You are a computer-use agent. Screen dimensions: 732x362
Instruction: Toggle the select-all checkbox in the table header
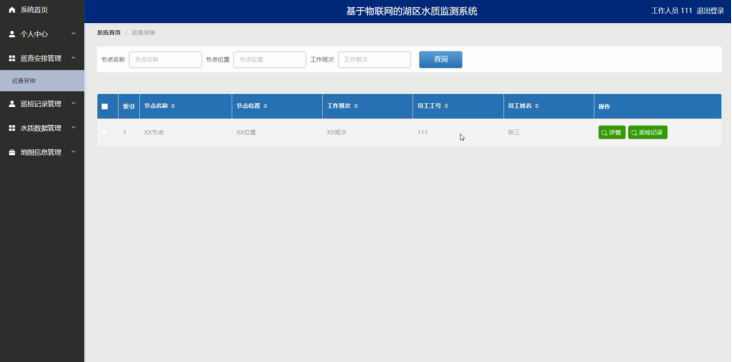pos(105,106)
